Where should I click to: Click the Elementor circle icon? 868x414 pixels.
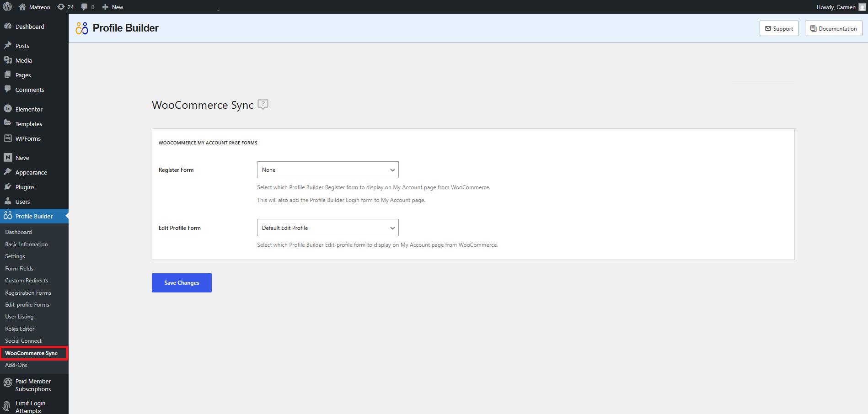coord(8,109)
